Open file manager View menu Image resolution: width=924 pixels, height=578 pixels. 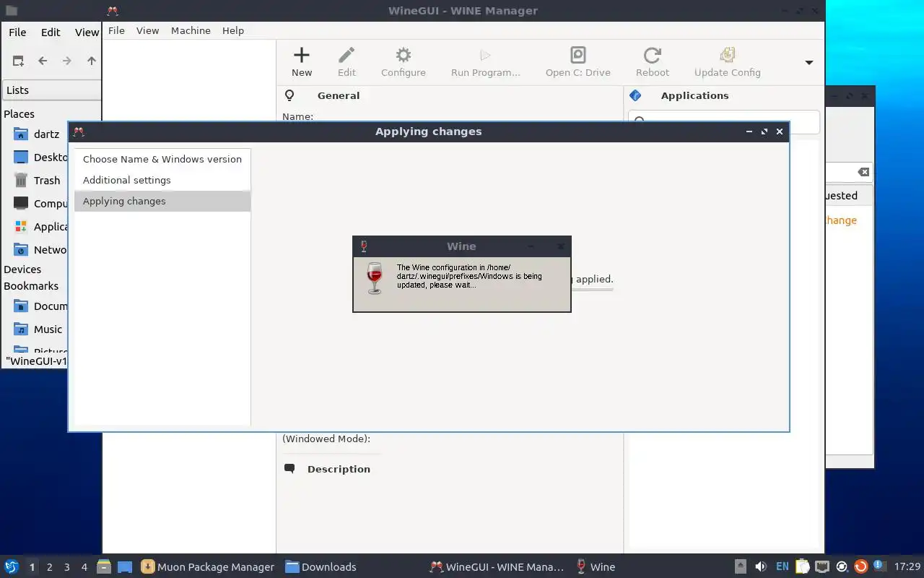click(87, 32)
